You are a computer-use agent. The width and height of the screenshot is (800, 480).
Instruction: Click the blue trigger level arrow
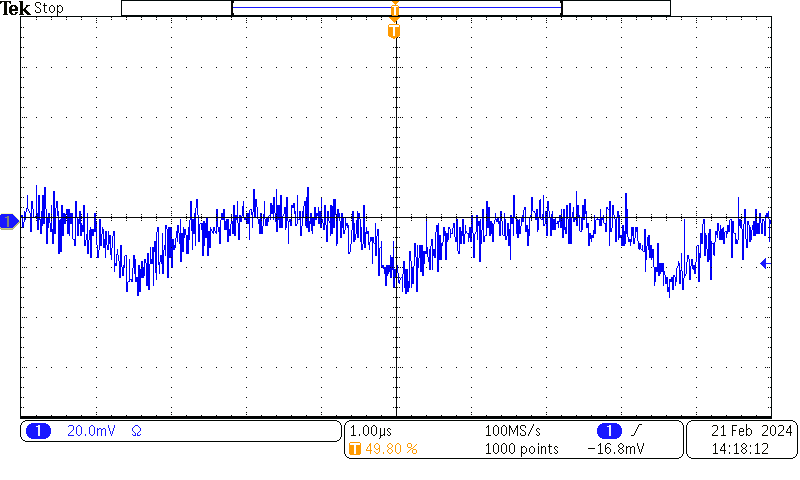click(765, 264)
